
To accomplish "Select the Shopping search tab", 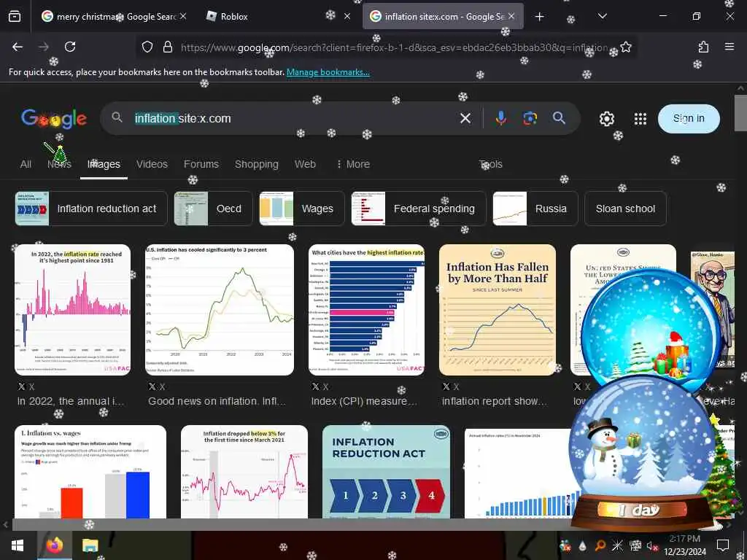I will pos(256,164).
